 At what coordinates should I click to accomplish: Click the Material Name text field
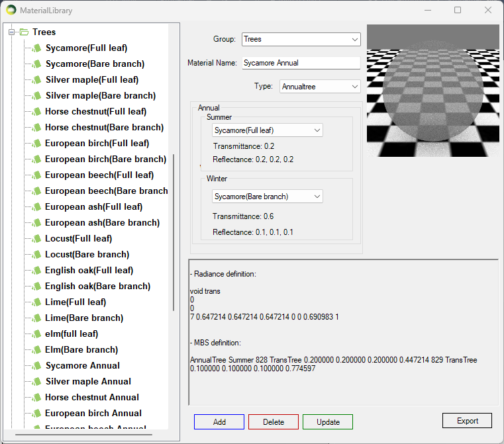coord(300,63)
